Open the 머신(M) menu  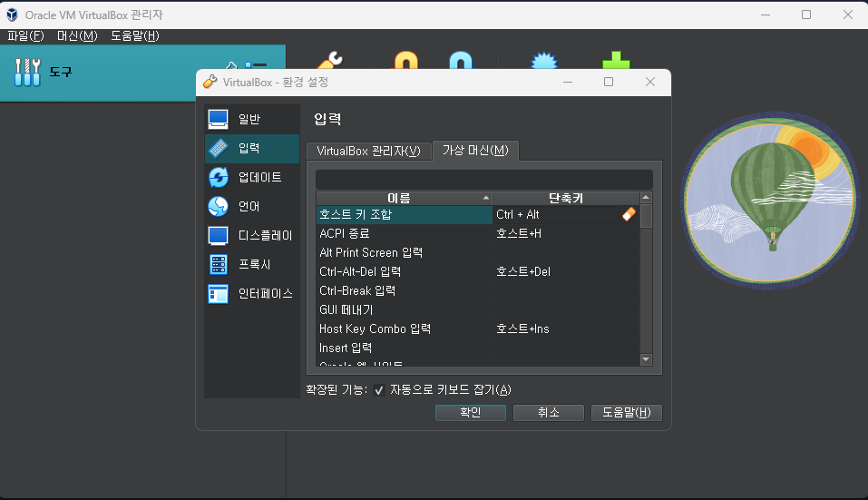(77, 36)
